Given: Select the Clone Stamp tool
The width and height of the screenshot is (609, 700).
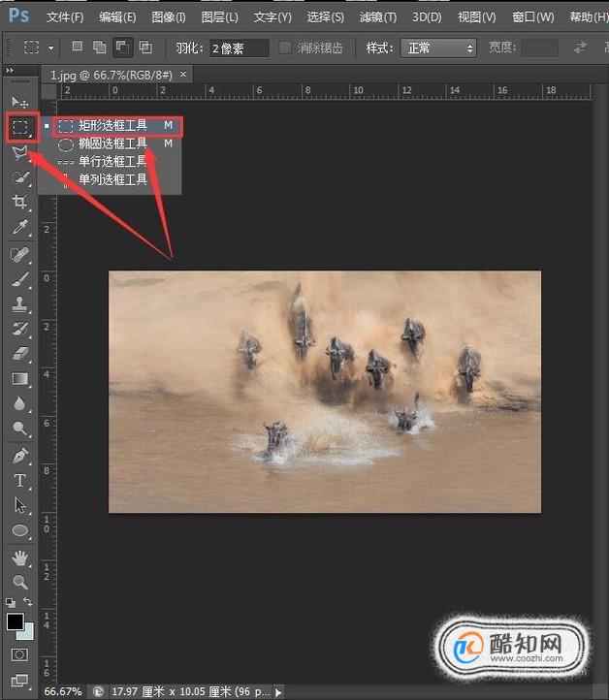Looking at the screenshot, I should (20, 304).
